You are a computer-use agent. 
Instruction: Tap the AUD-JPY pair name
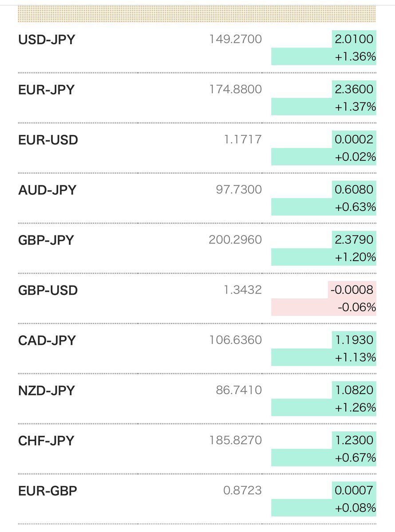[x=47, y=190]
